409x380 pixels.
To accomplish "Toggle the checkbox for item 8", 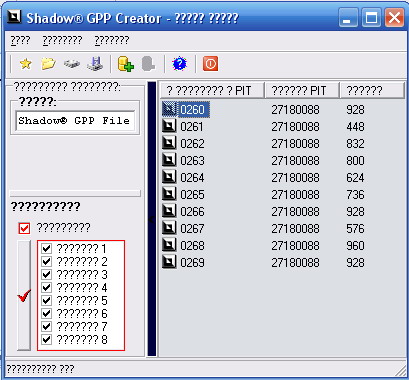I will [x=47, y=339].
